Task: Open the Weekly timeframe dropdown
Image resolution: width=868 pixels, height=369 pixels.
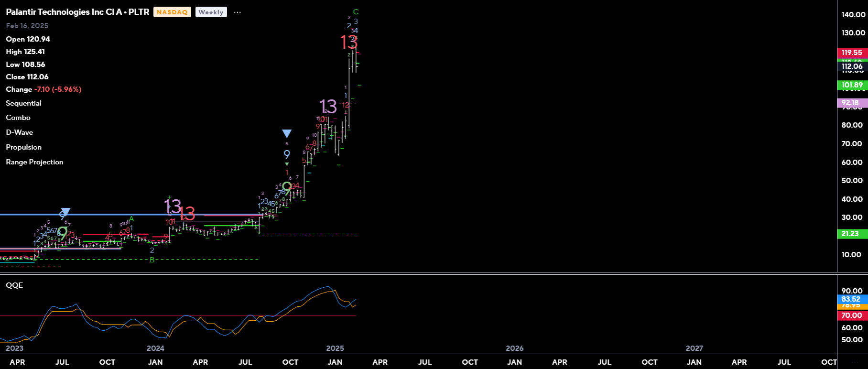Action: (x=211, y=12)
